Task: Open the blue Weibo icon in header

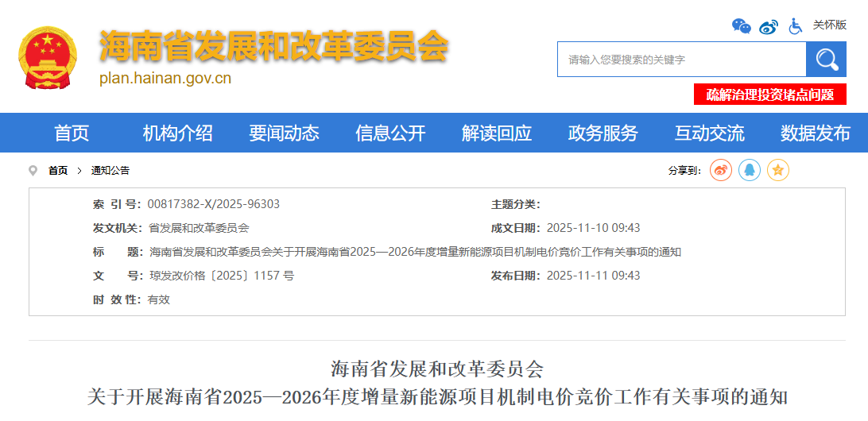Action: click(768, 26)
